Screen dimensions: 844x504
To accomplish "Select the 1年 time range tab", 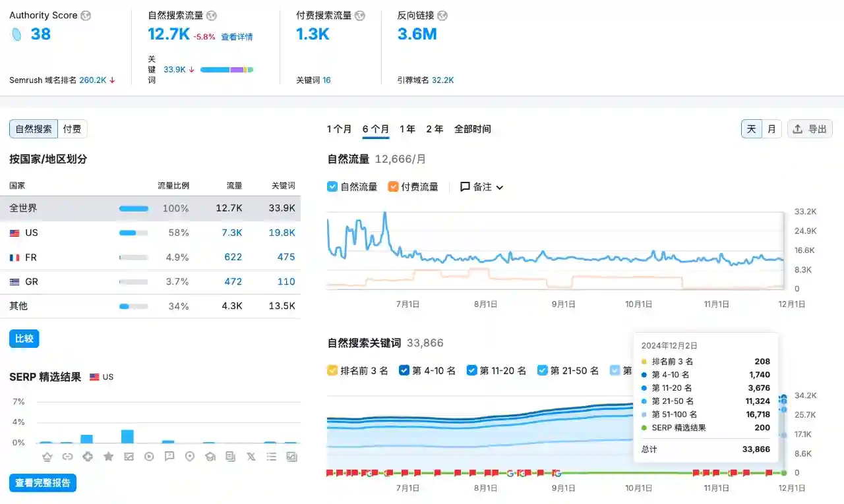I will (x=407, y=129).
